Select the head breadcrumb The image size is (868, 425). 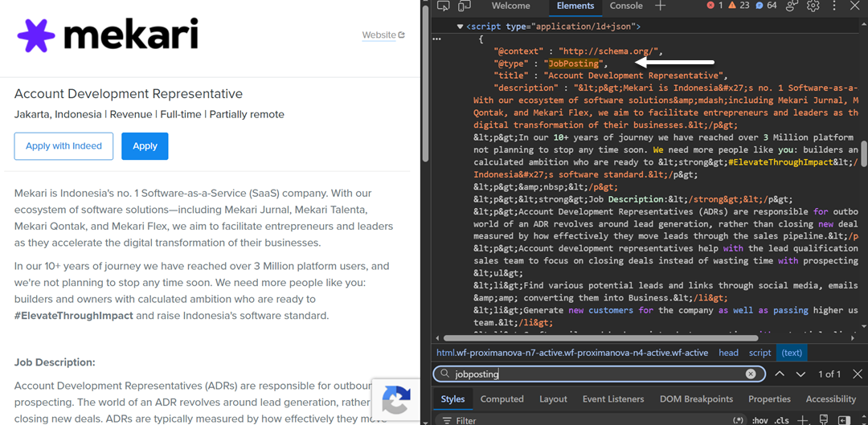(728, 353)
